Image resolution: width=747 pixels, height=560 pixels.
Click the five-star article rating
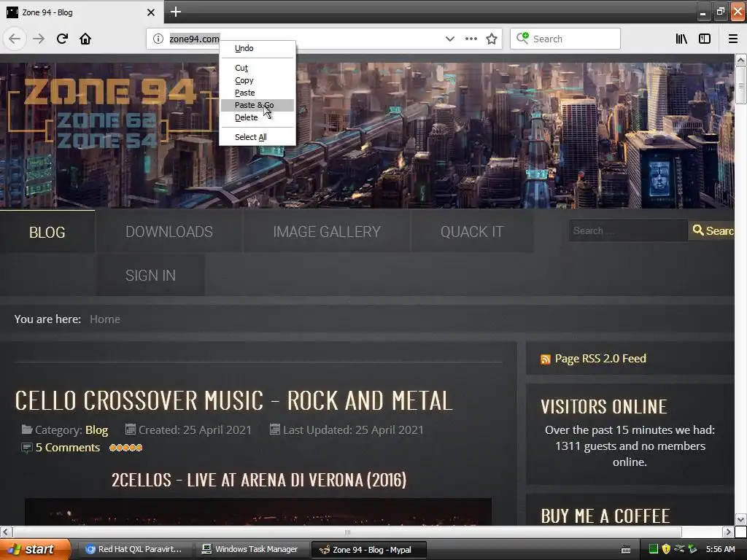[125, 448]
